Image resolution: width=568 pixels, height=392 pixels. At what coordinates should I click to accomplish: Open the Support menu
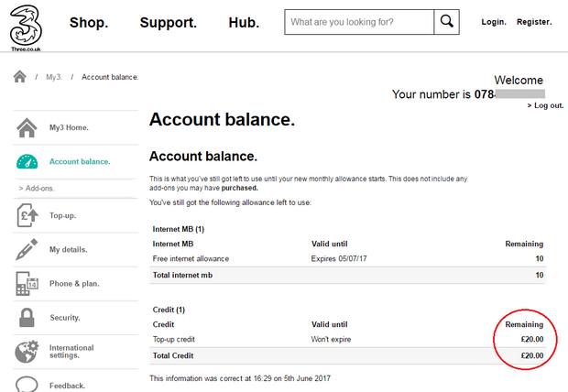tap(169, 23)
